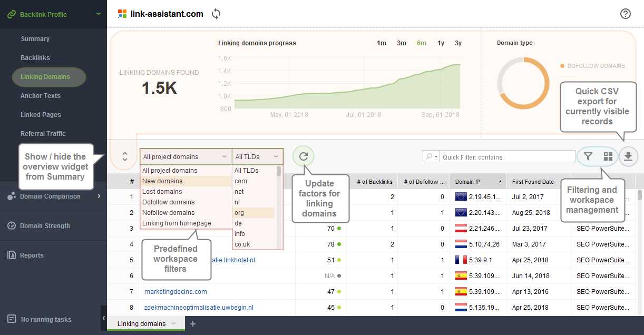Click the No running tasks icon
This screenshot has width=644, height=335.
click(12, 319)
